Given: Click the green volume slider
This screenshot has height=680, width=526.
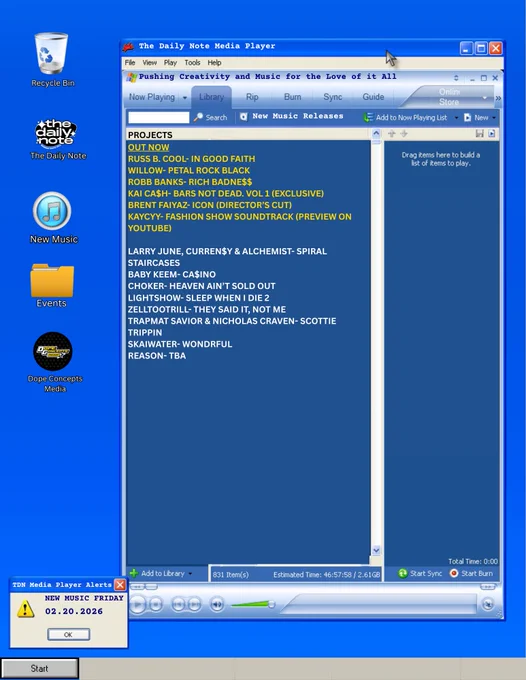Looking at the screenshot, I should tap(252, 604).
